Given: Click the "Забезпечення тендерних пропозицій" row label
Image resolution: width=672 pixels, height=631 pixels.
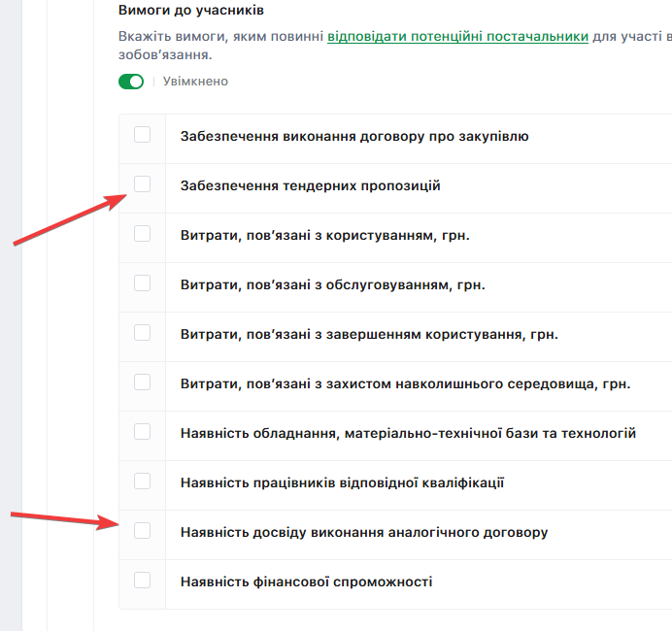Looking at the screenshot, I should click(310, 185).
